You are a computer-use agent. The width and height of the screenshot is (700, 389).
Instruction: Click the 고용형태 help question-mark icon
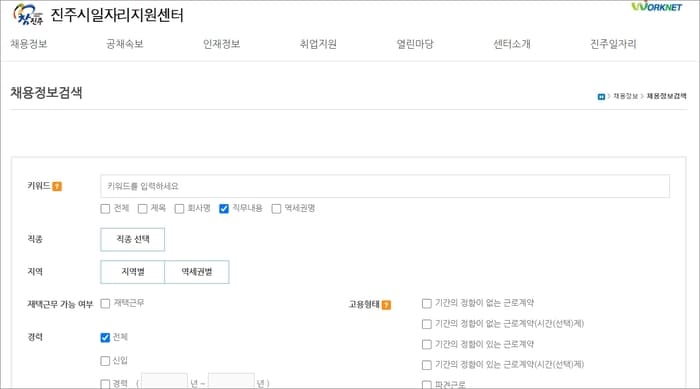(386, 305)
